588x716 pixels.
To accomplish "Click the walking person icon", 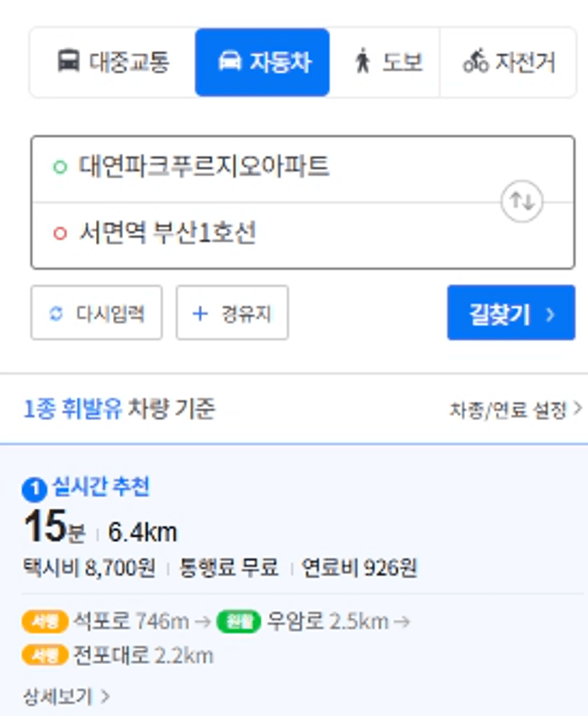I will click(363, 61).
